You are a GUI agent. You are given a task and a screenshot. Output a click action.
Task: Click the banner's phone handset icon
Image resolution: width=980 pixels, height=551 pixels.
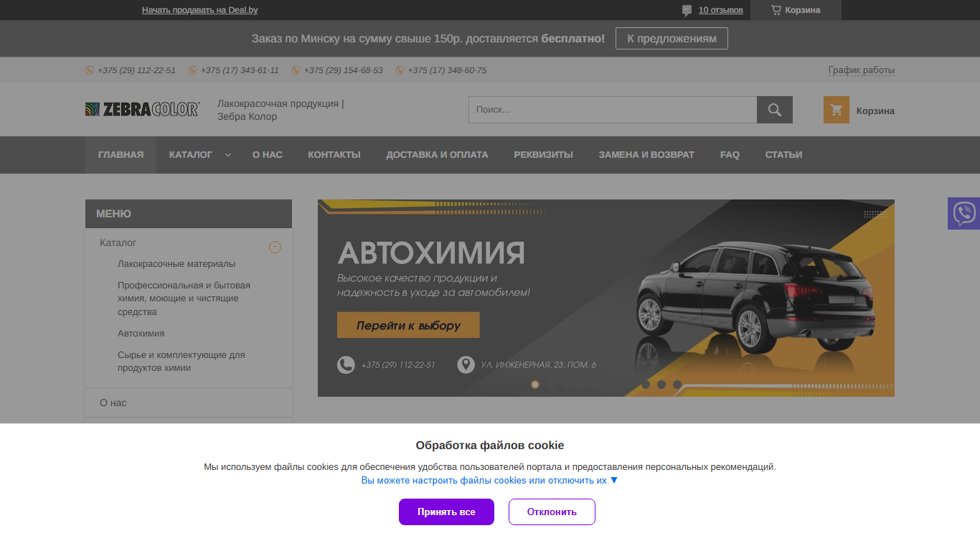(346, 364)
